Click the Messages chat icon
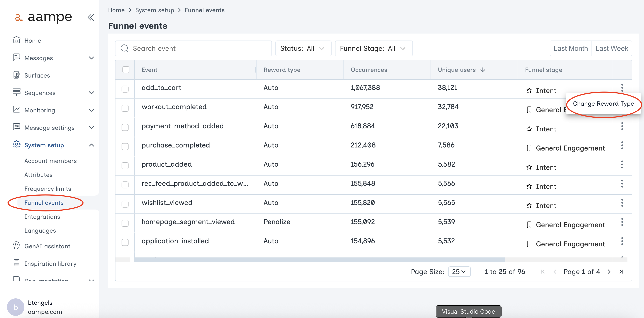The height and width of the screenshot is (318, 644). (x=17, y=58)
